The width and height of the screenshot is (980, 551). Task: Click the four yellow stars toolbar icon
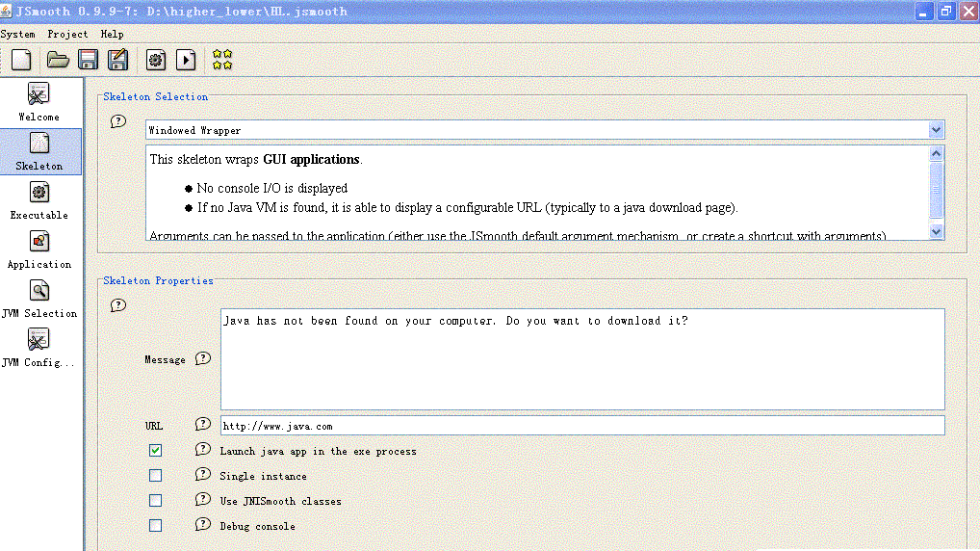(x=221, y=60)
